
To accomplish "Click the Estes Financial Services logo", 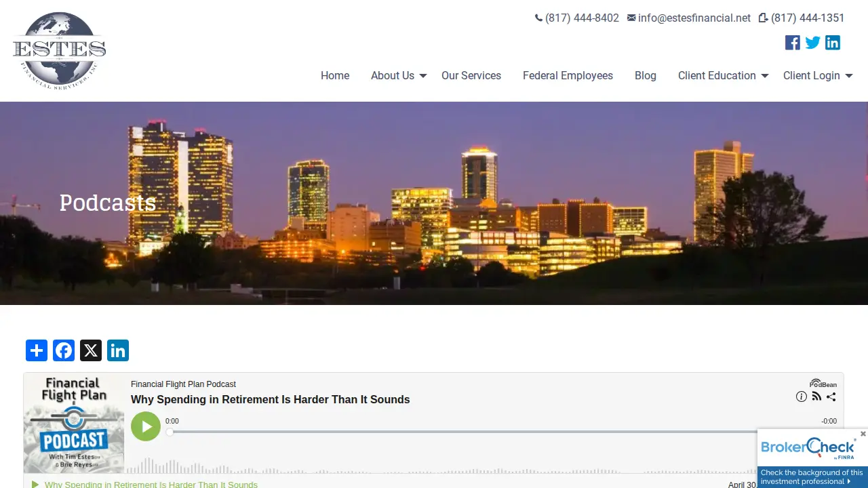I will [x=60, y=51].
